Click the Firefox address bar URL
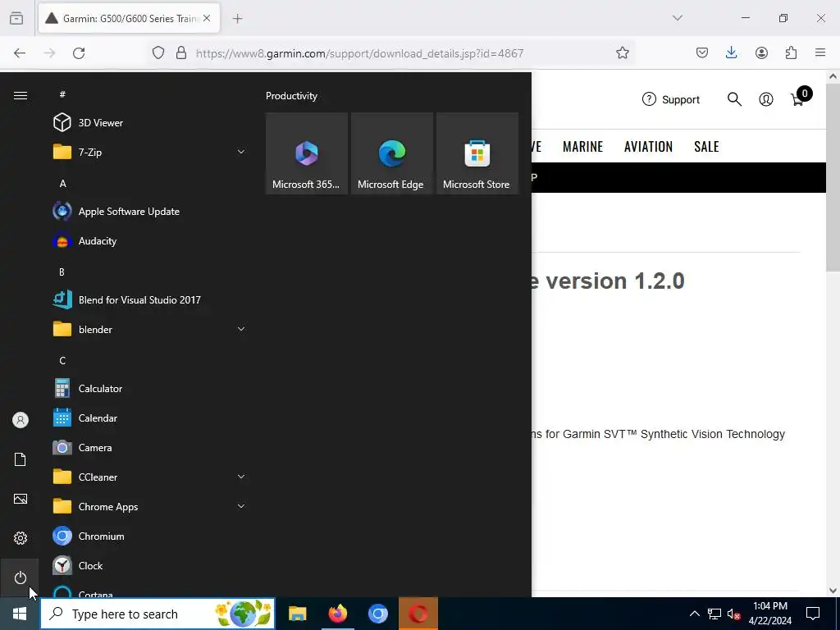 [359, 53]
